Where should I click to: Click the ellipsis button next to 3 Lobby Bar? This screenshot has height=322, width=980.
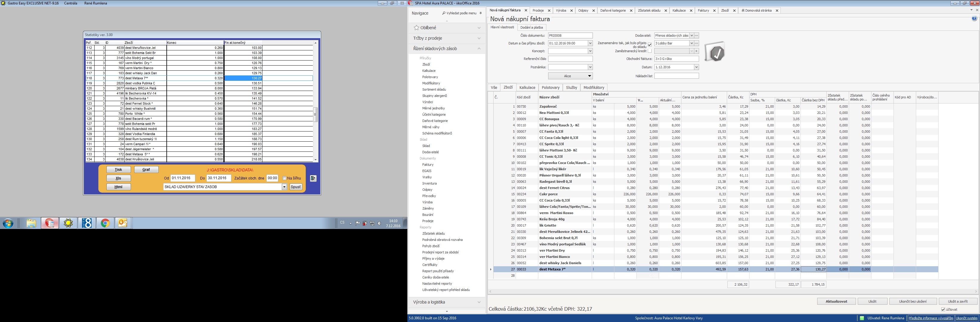click(x=697, y=43)
